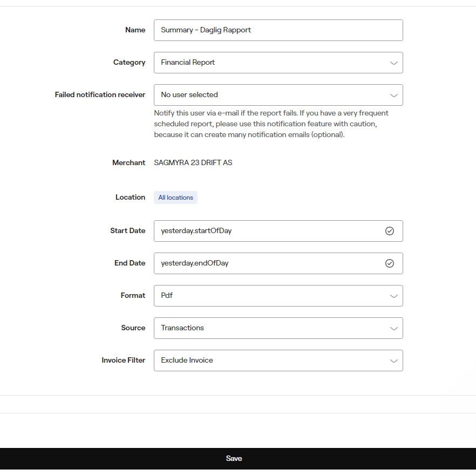The image size is (476, 476).
Task: Click the SAGMYRA 23 DRIFT AS merchant text
Action: (193, 162)
